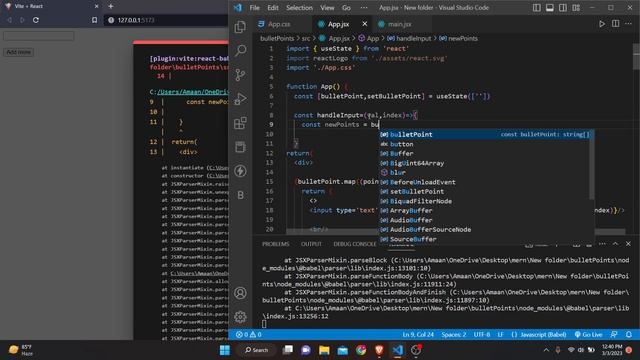Click the 'B' extension icon in activity bar
This screenshot has width=640, height=360.
click(x=240, y=195)
